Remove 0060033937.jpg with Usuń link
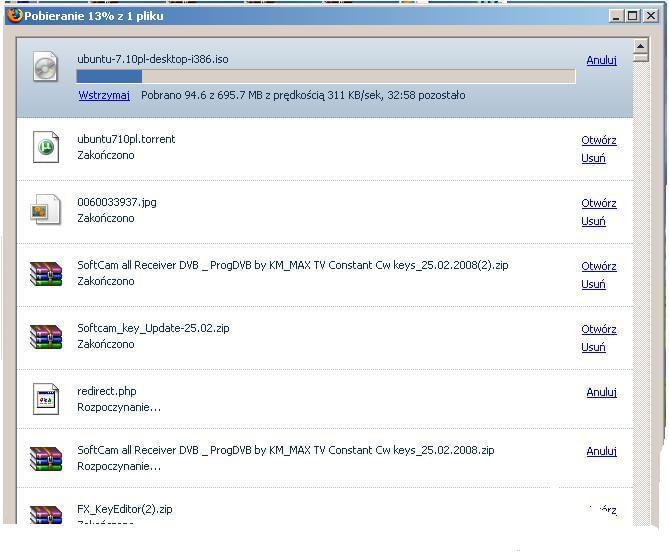669x556 pixels. [x=593, y=221]
